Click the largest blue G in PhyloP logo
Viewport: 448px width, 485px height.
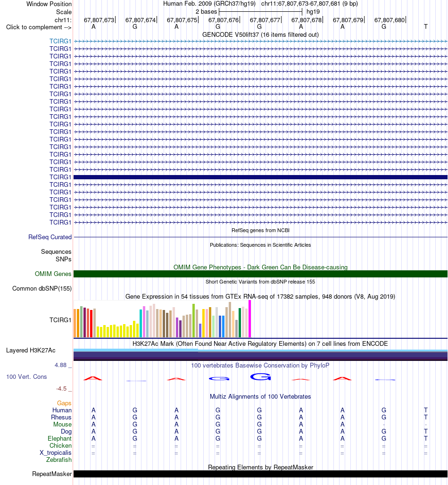point(261,377)
